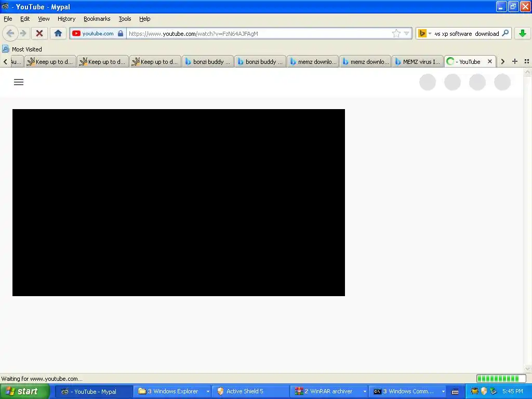This screenshot has height=399, width=532.
Task: Switch to the second memz downlo... tab
Action: [365, 61]
